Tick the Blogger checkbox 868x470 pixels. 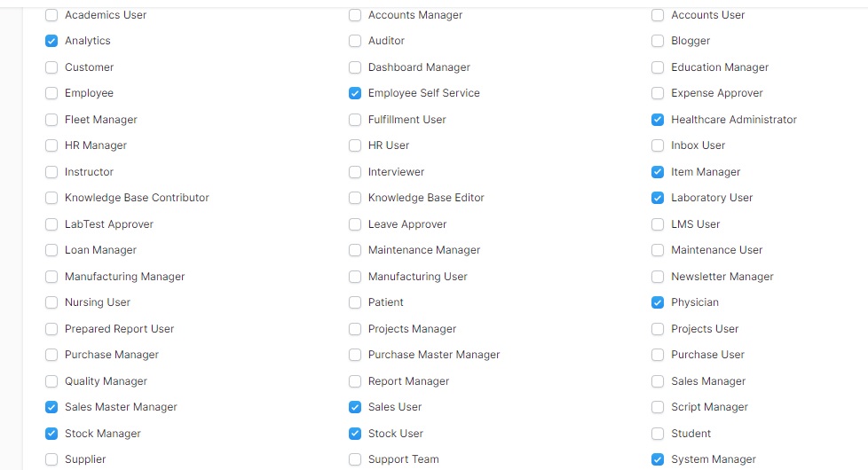tap(658, 41)
